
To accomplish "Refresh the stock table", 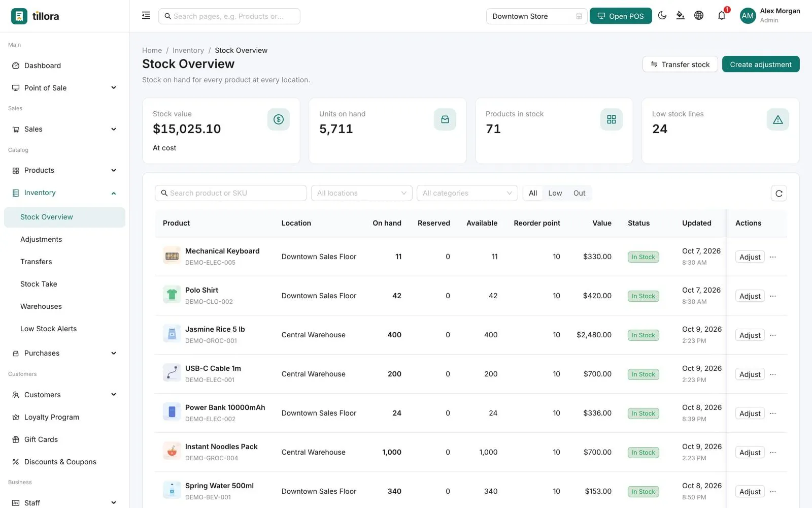I will [779, 193].
